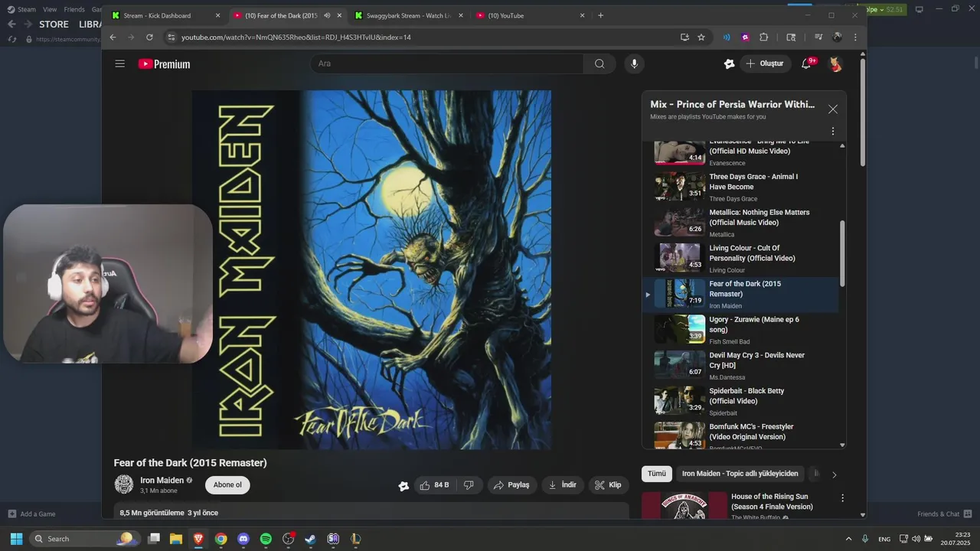Viewport: 980px width, 551px height.
Task: Bookmark this page with the star icon
Action: [x=701, y=37]
